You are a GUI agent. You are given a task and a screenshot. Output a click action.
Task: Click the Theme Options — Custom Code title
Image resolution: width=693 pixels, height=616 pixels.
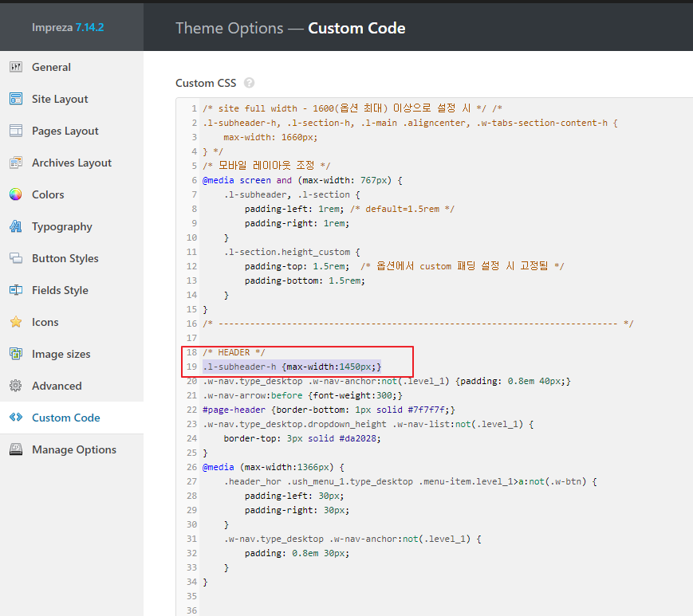point(290,28)
